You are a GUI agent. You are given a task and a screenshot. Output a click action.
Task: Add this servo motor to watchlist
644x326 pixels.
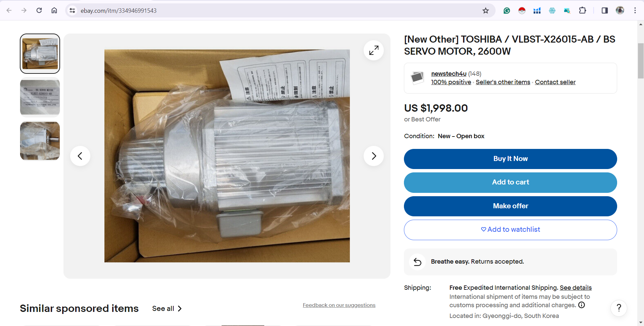pos(510,230)
